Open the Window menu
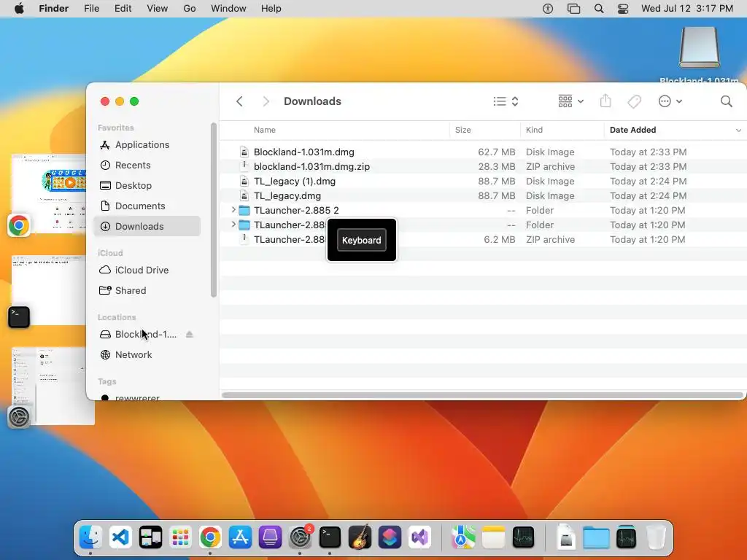This screenshot has height=560, width=747. coord(228,9)
